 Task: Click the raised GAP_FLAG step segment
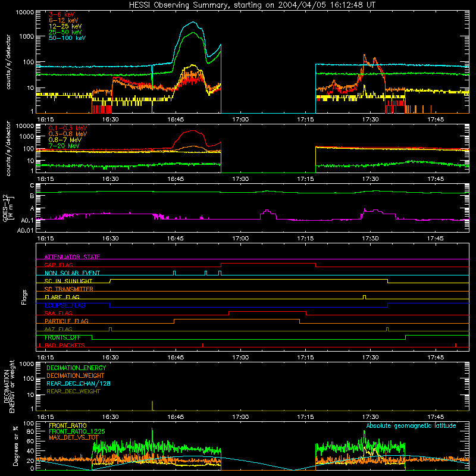click(x=268, y=264)
